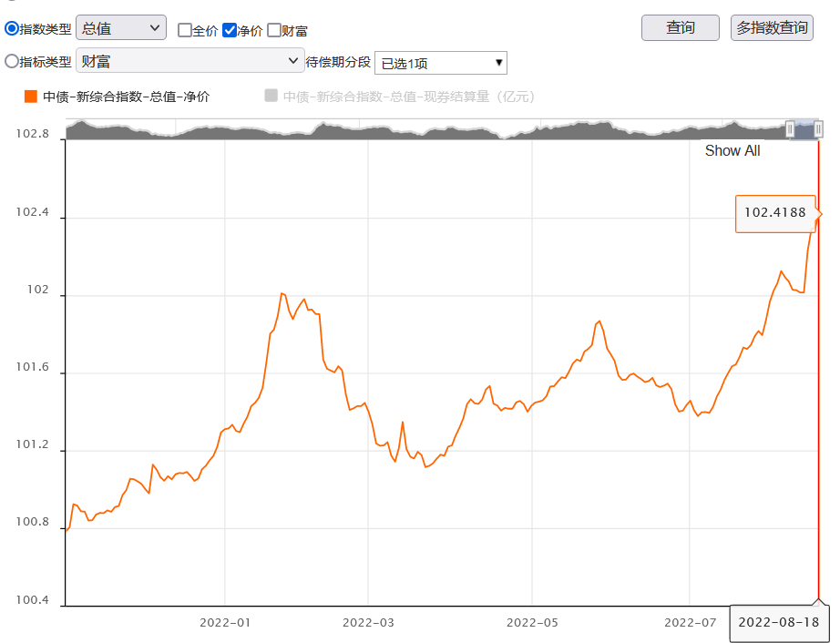Click Show All to reset chart range
This screenshot has height=643, width=840.
coord(732,151)
